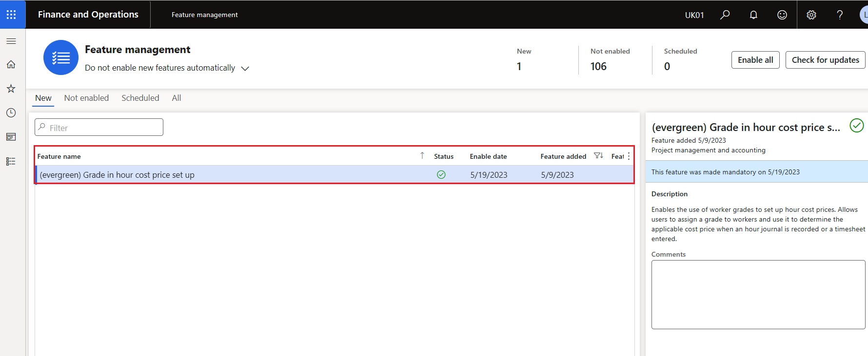Viewport: 868px width, 356px height.
Task: Switch to the Not enabled tab
Action: coord(86,98)
